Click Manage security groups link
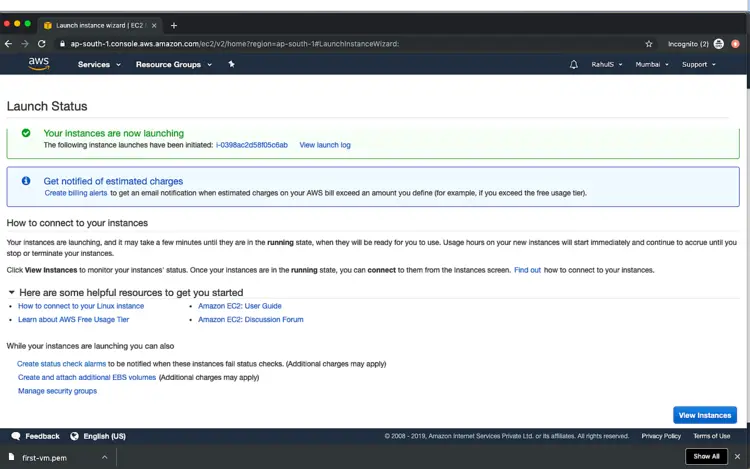 pos(57,391)
